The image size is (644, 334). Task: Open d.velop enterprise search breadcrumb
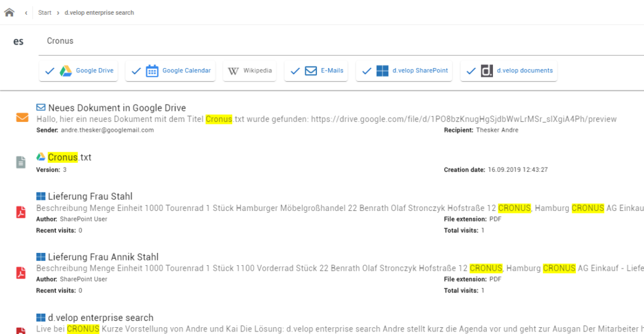(100, 13)
